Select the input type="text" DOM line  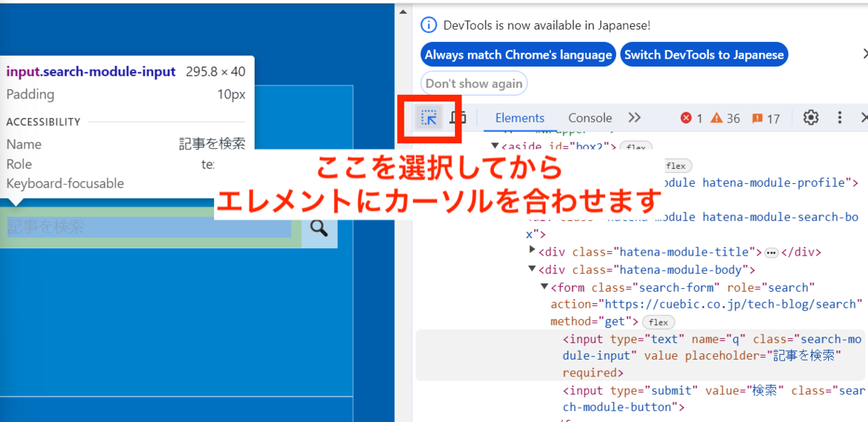tap(640, 356)
